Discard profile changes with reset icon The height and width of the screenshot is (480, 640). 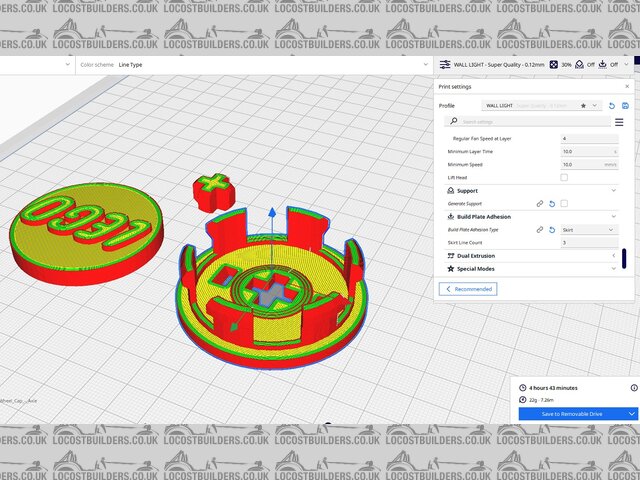pos(611,105)
